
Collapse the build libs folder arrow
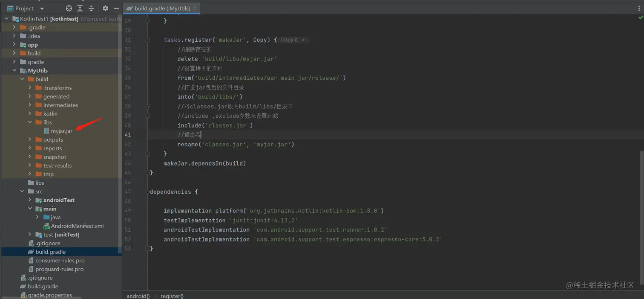[x=30, y=122]
